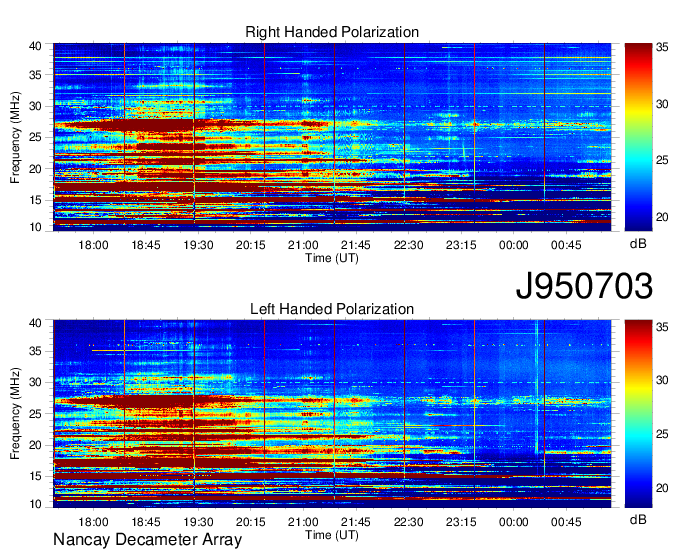This screenshot has height=552, width=680.
Task: Click the 22:30 tick of Left Handed plot
Action: 409,522
